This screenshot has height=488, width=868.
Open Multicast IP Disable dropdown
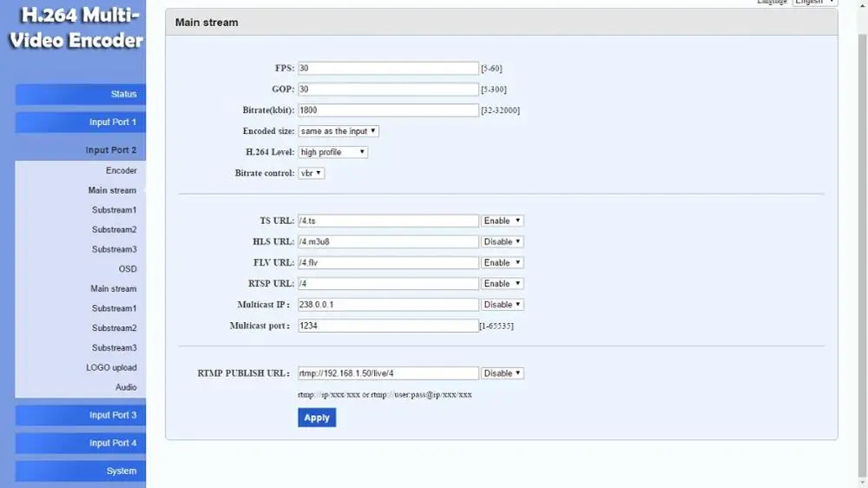pyautogui.click(x=502, y=305)
